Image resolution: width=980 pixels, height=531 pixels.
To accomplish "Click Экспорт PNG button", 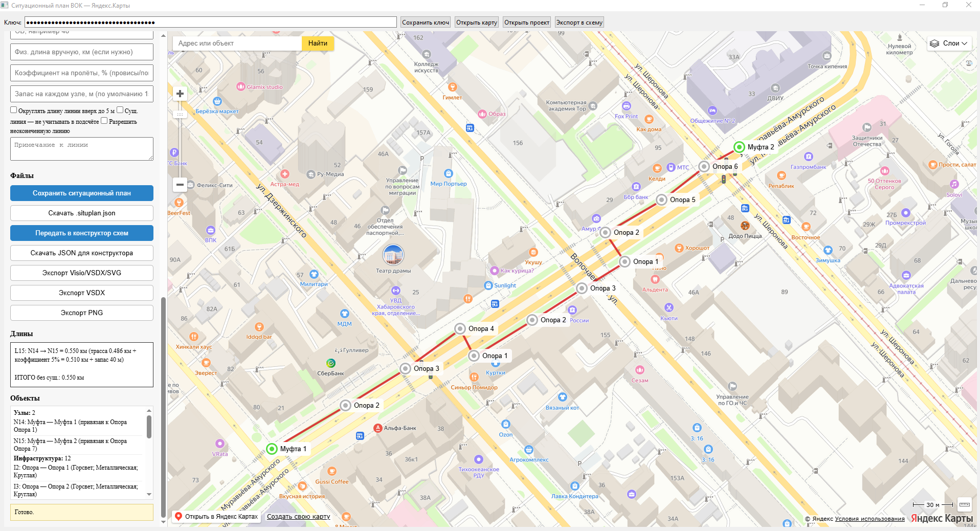I will point(82,313).
